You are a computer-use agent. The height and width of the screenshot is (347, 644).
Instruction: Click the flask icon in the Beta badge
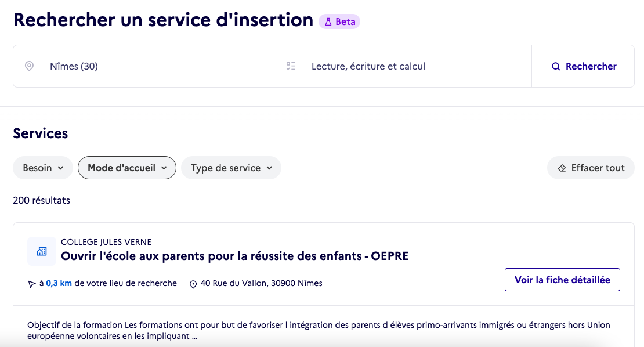pyautogui.click(x=328, y=22)
